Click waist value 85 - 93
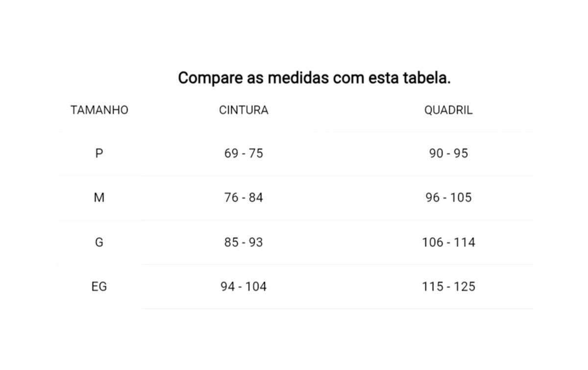The width and height of the screenshot is (588, 370). point(244,242)
